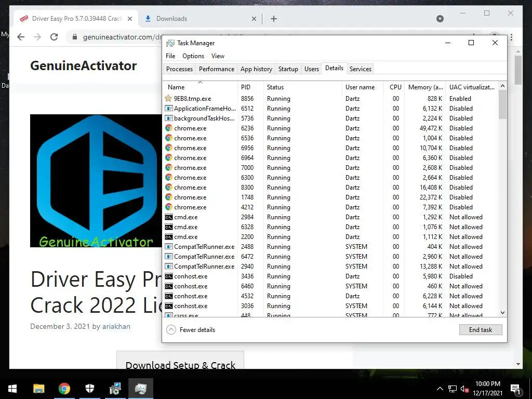
Task: Click the 9EB8.tmp.exe star icon
Action: point(168,98)
